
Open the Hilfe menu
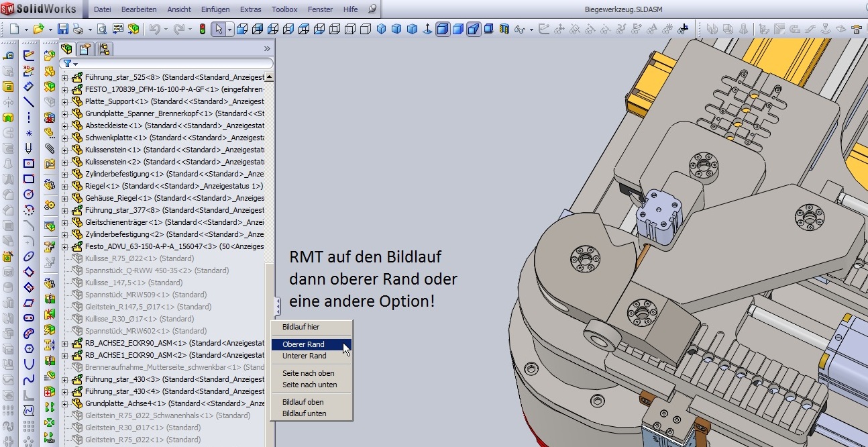[x=350, y=9]
